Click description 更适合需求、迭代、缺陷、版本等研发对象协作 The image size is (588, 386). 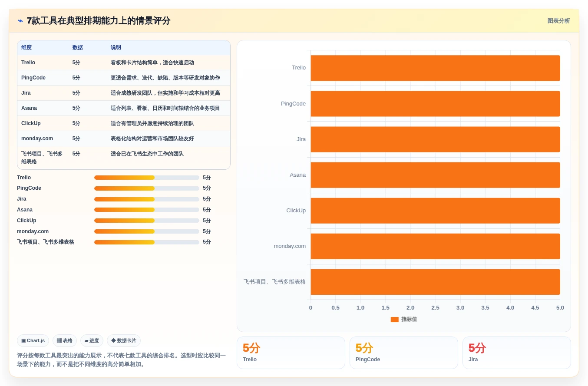click(x=165, y=78)
